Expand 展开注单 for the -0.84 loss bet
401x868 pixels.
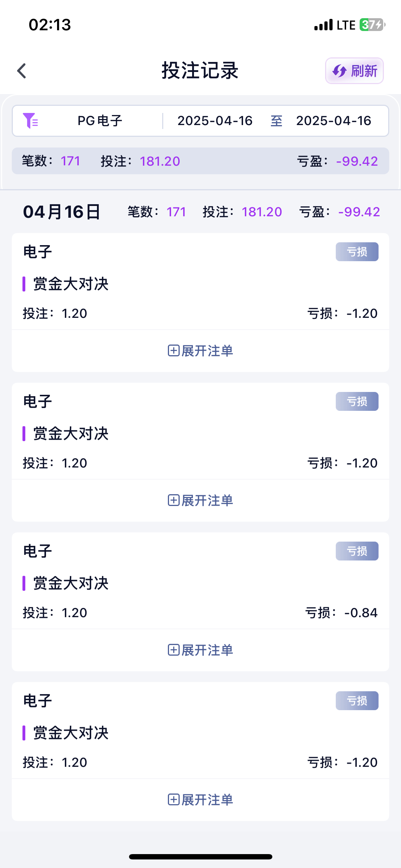pyautogui.click(x=200, y=650)
